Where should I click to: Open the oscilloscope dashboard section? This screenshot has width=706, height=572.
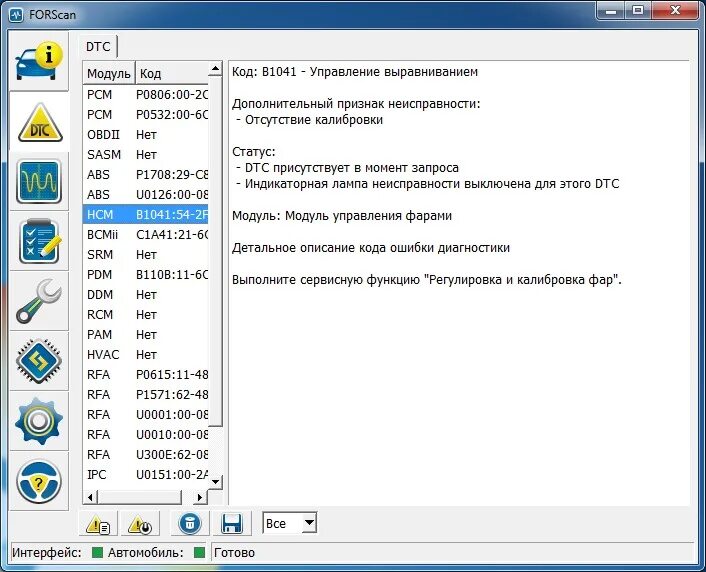(x=39, y=181)
